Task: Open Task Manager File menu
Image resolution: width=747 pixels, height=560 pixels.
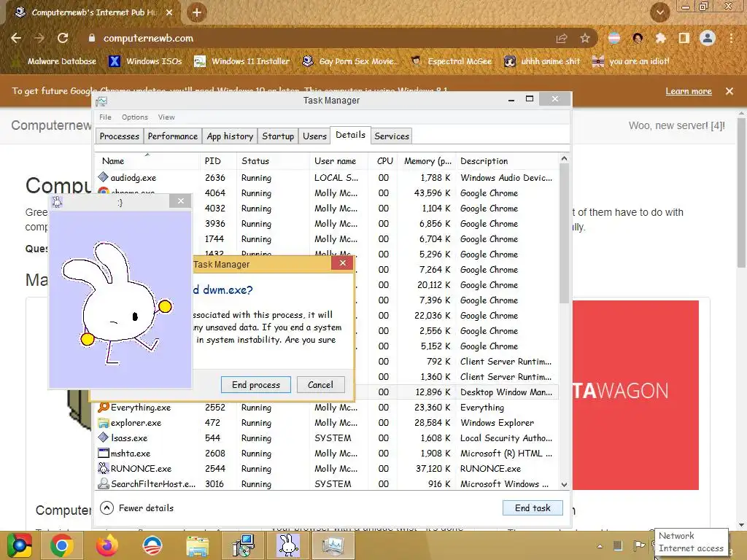Action: click(x=105, y=117)
